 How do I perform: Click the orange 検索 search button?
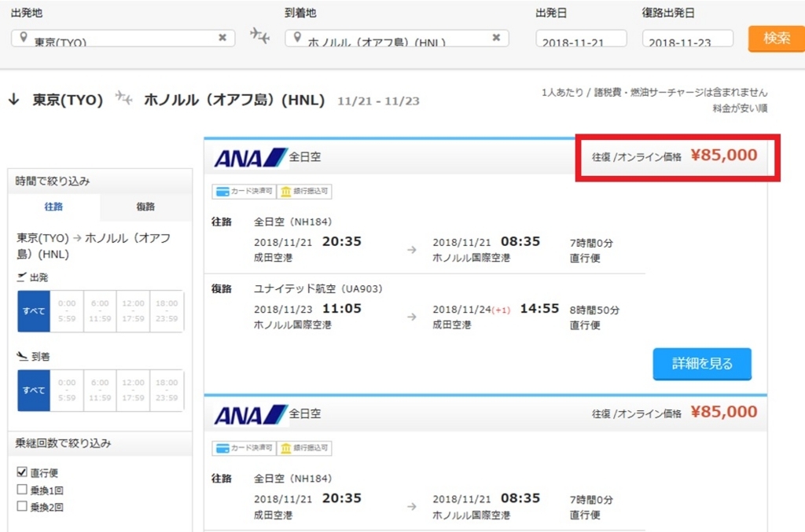(x=776, y=38)
